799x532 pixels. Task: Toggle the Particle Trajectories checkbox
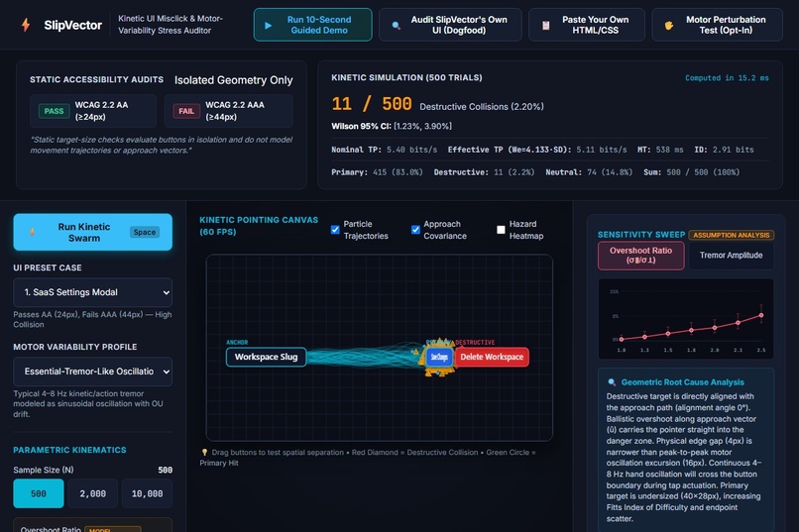coord(335,230)
